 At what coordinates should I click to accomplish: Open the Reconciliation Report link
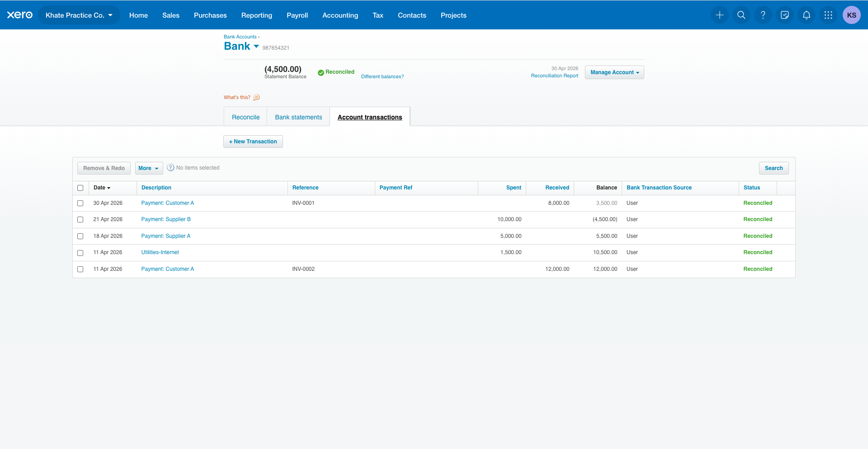tap(555, 76)
